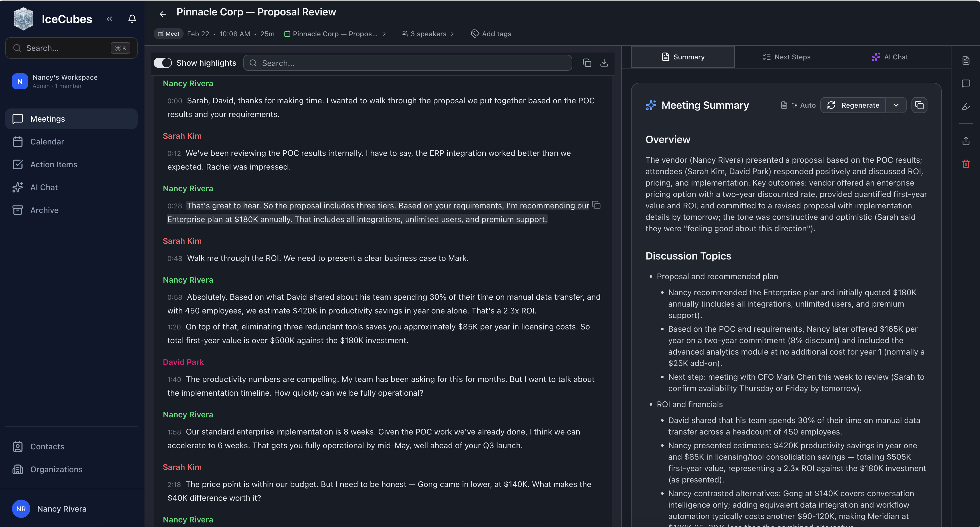This screenshot has height=527, width=980.
Task: Expand the 3 speakers list
Action: (428, 34)
